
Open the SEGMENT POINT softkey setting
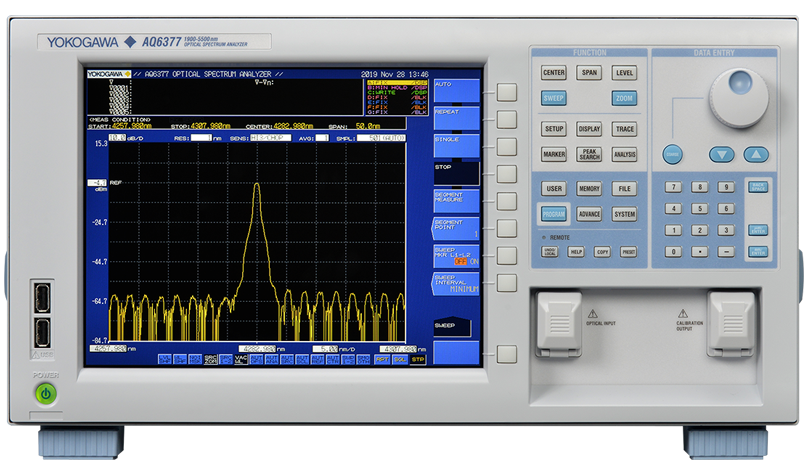[x=456, y=227]
